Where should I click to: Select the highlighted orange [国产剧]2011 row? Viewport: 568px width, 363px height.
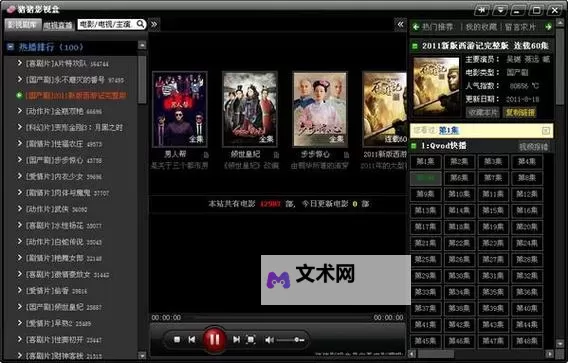point(76,95)
